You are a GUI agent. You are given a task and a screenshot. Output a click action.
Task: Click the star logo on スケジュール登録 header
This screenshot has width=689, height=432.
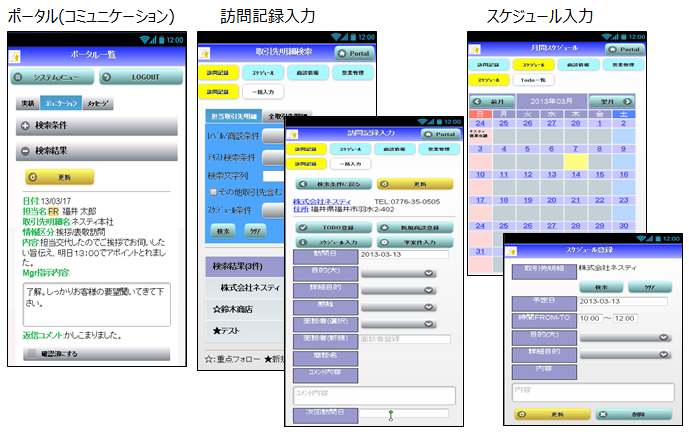coord(511,251)
